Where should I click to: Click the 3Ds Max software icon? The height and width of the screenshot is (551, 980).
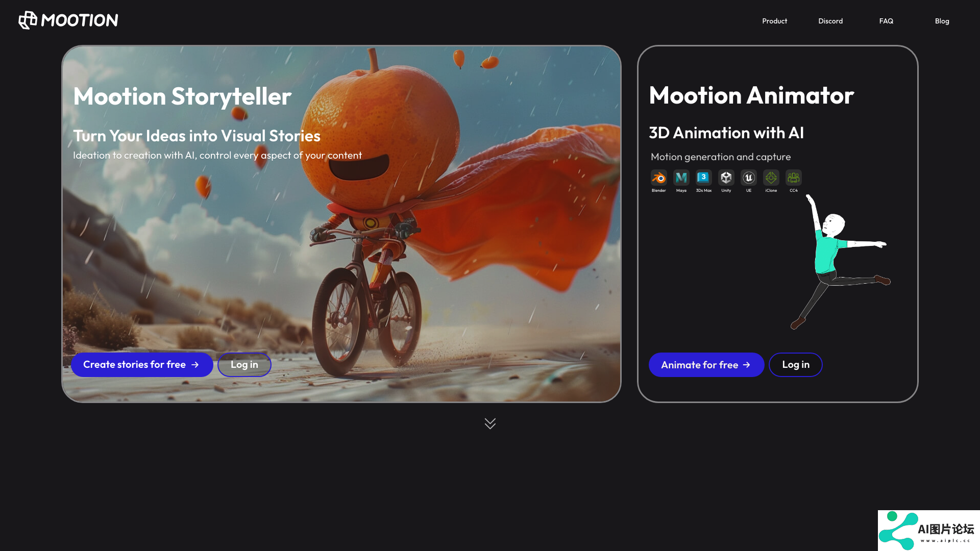tap(703, 178)
